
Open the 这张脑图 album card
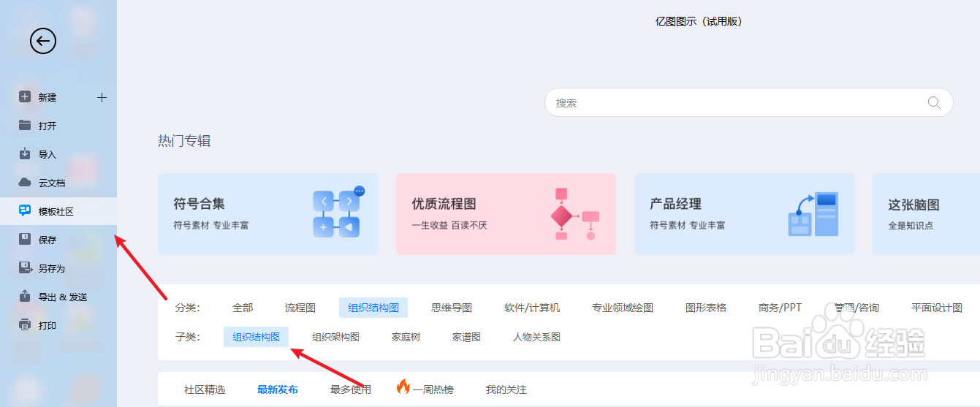point(926,214)
